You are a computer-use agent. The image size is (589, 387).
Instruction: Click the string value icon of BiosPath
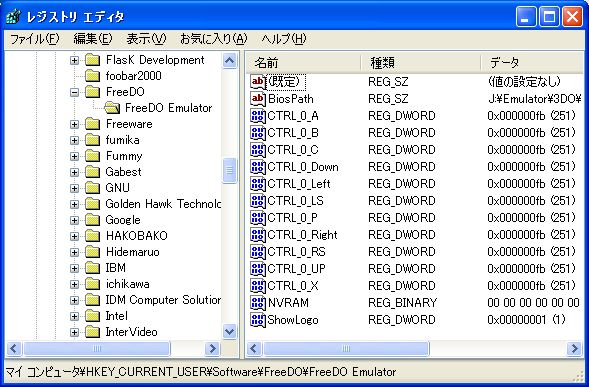pyautogui.click(x=258, y=98)
